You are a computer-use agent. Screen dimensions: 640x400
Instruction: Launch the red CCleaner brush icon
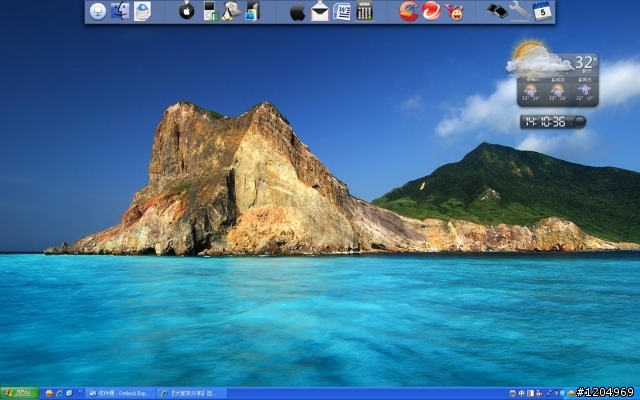click(409, 11)
